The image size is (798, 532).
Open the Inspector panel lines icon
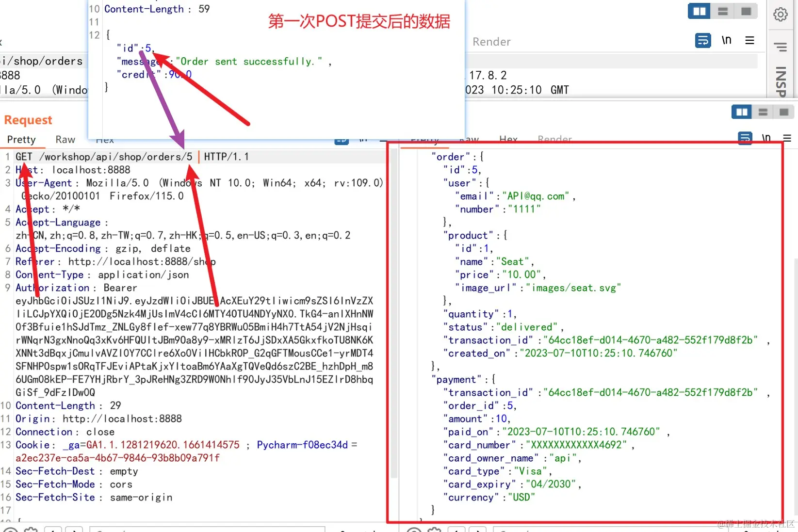780,47
